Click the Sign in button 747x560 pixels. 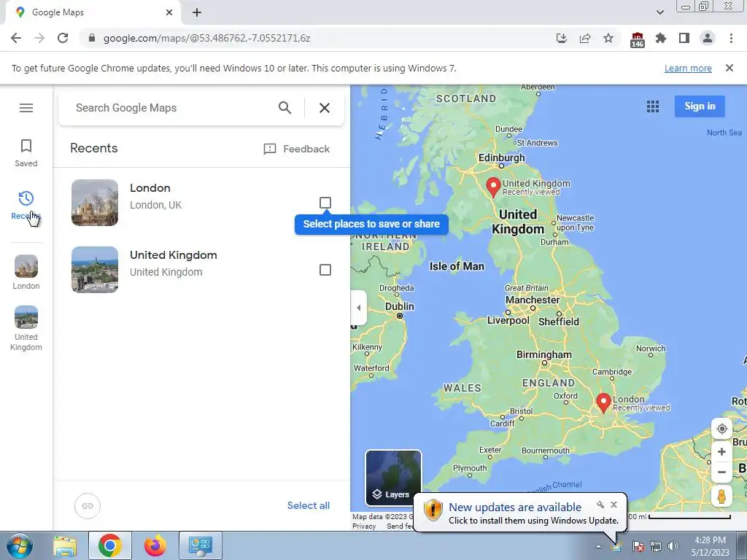tap(700, 106)
